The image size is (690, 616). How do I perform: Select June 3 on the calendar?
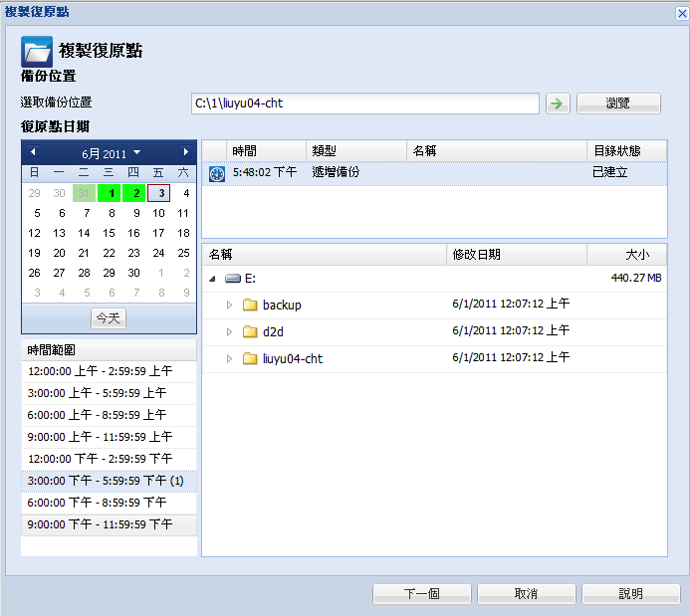[159, 193]
